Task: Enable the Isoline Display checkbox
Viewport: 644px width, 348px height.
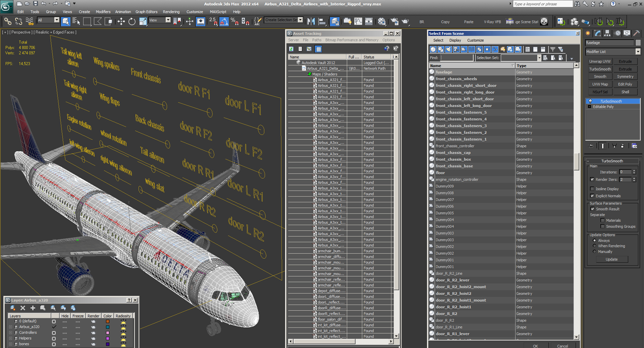Action: (x=592, y=189)
